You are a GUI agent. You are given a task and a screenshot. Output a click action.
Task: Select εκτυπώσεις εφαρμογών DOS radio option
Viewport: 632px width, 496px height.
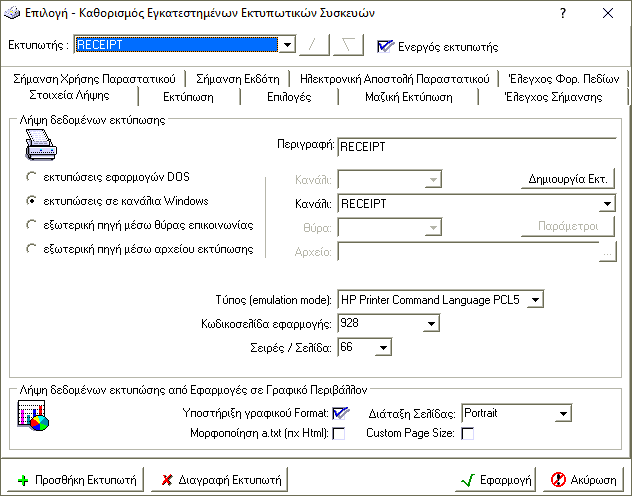pyautogui.click(x=32, y=177)
